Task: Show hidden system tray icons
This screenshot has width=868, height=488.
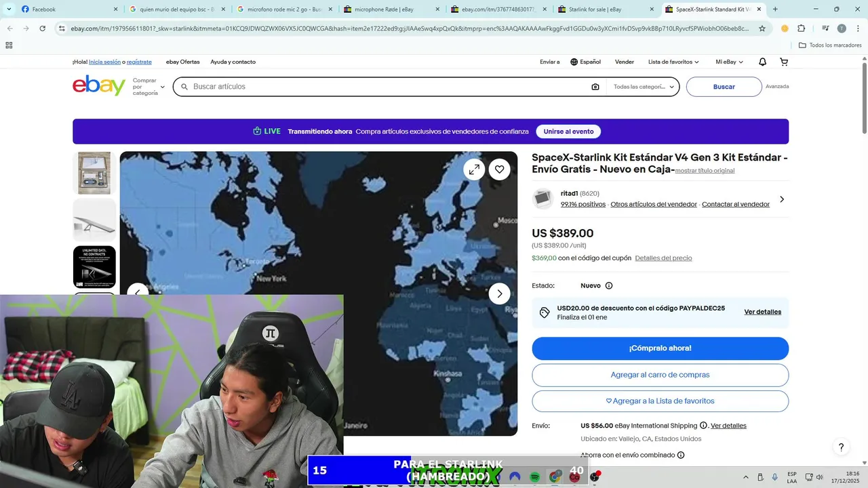Action: (x=746, y=477)
